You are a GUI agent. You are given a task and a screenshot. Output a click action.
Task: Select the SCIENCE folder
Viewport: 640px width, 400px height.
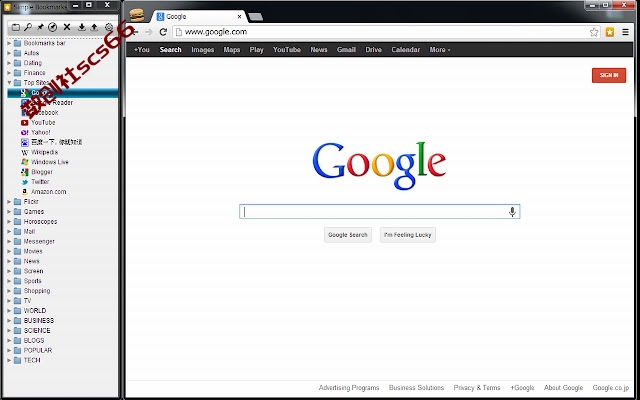(x=32, y=331)
